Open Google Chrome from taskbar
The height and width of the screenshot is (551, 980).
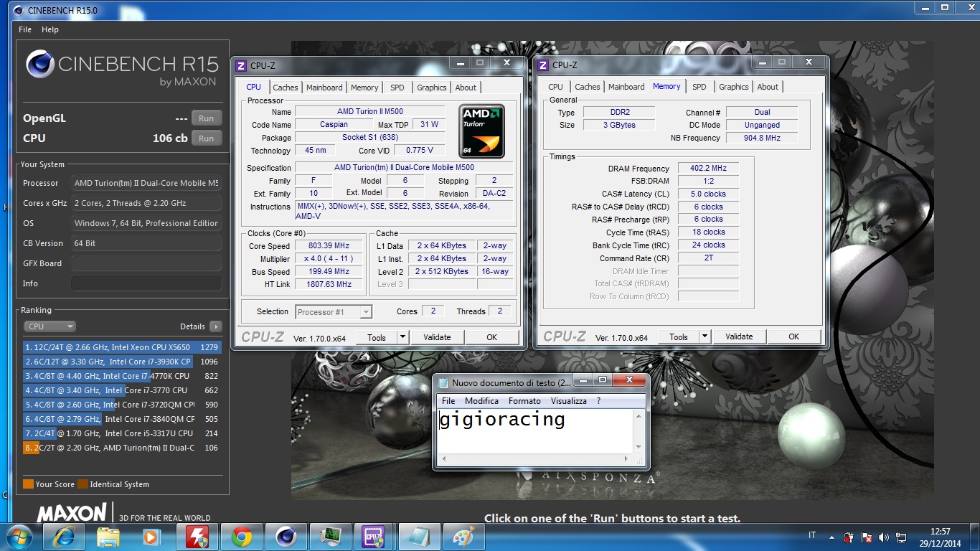coord(241,537)
